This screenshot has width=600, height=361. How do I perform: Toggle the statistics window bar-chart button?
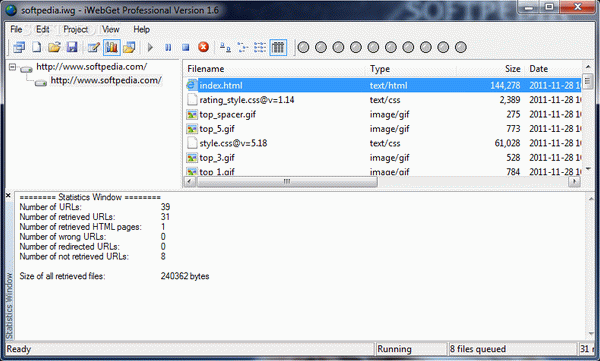[x=111, y=47]
